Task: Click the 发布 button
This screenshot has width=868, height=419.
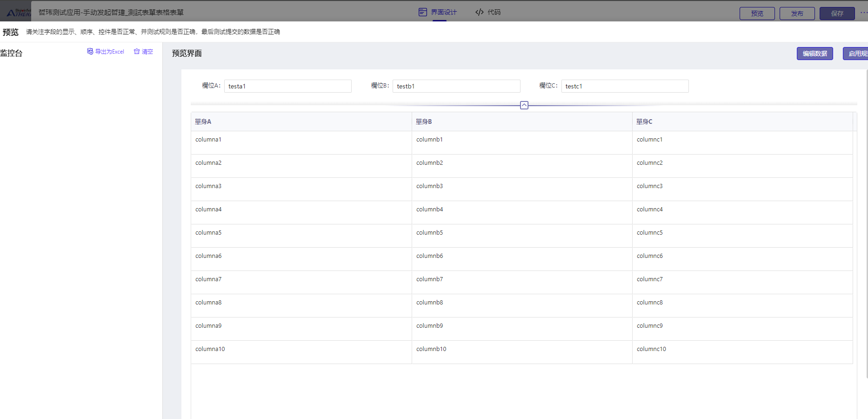Action: [797, 14]
